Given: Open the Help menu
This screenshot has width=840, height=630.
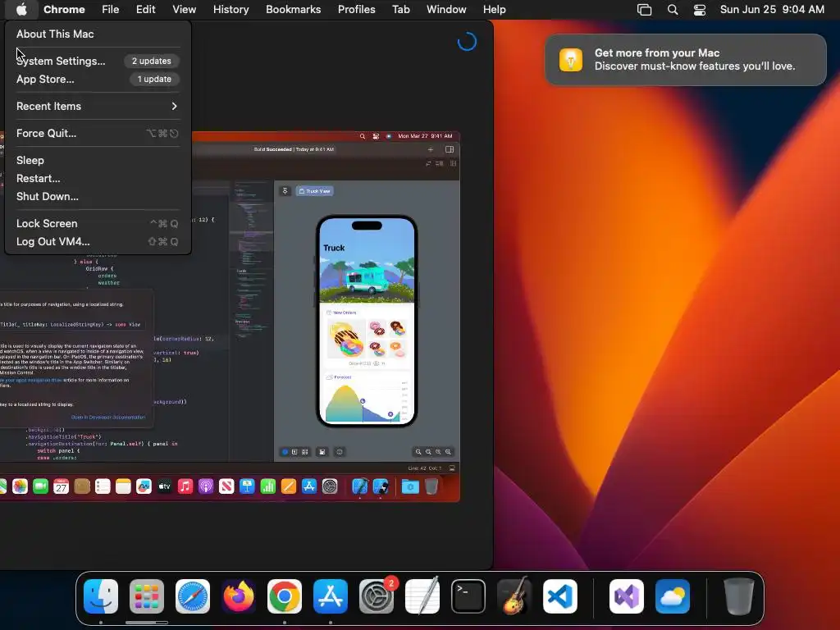Looking at the screenshot, I should tap(495, 10).
